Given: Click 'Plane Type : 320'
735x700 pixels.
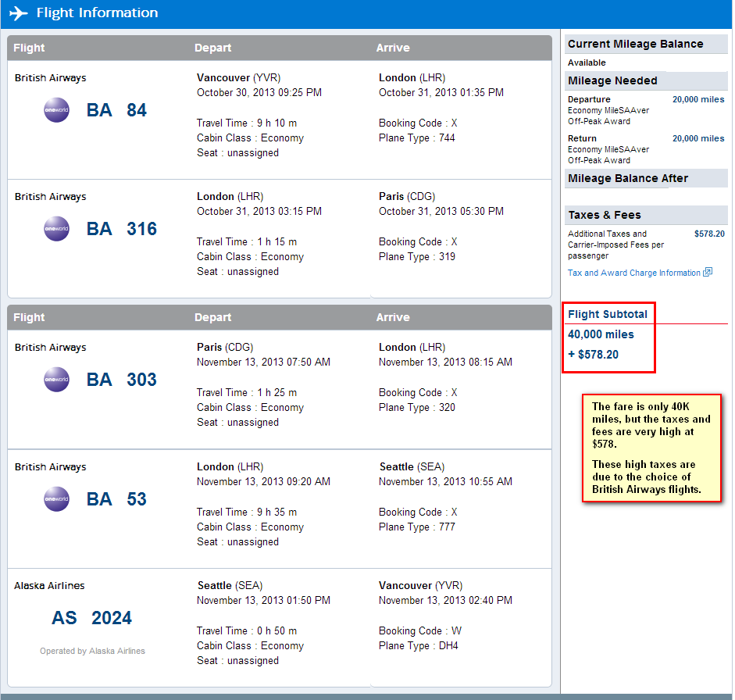Looking at the screenshot, I should (x=417, y=408).
